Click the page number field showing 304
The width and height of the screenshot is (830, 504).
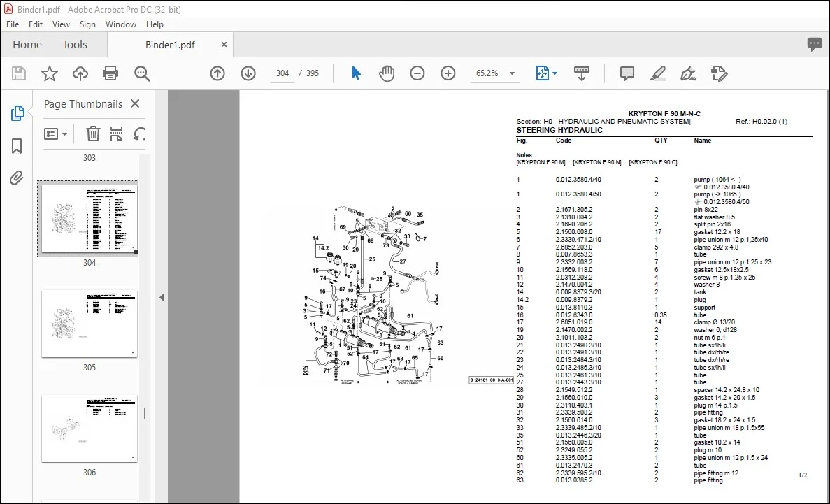282,73
